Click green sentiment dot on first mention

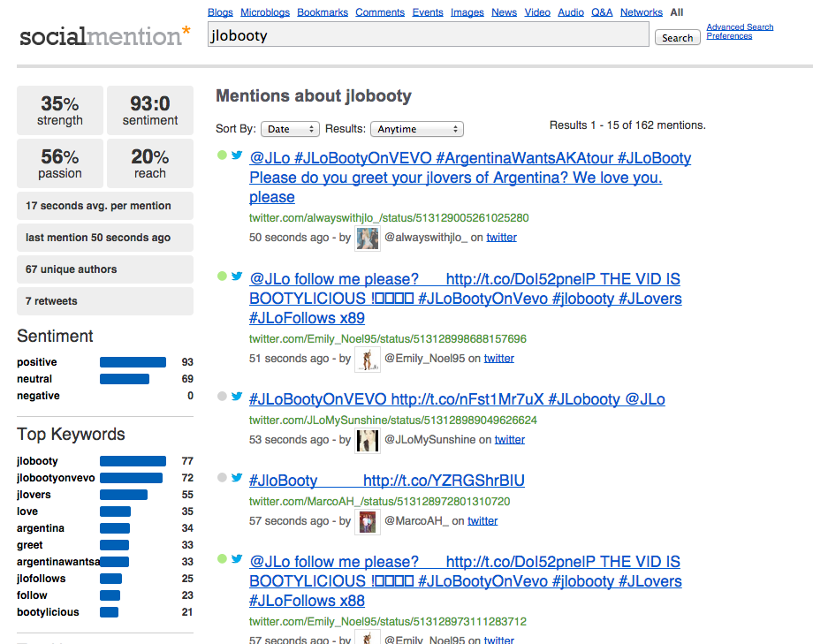[x=222, y=155]
